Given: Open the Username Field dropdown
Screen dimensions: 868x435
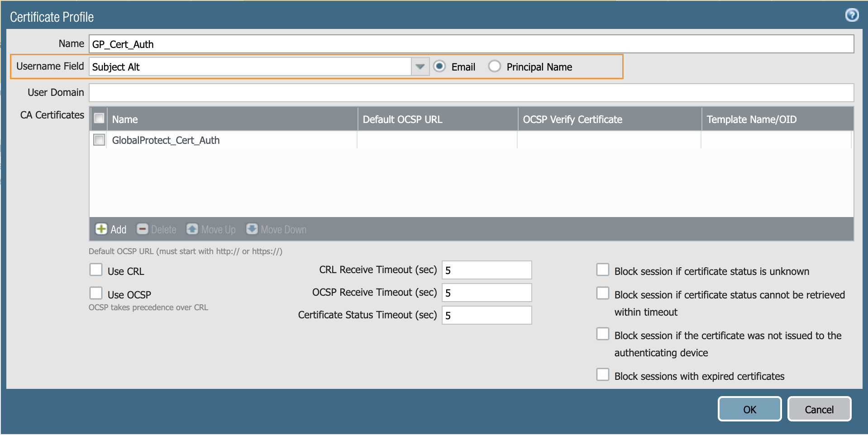Looking at the screenshot, I should 420,66.
